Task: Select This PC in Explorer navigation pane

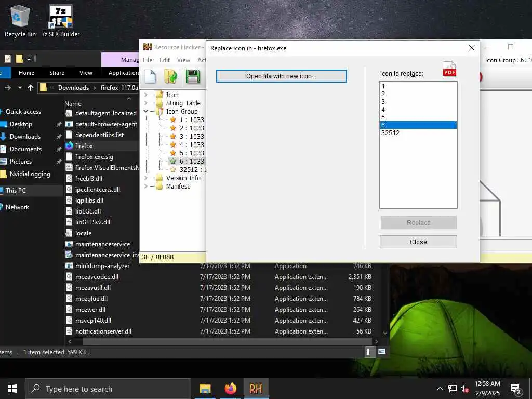Action: click(x=16, y=190)
